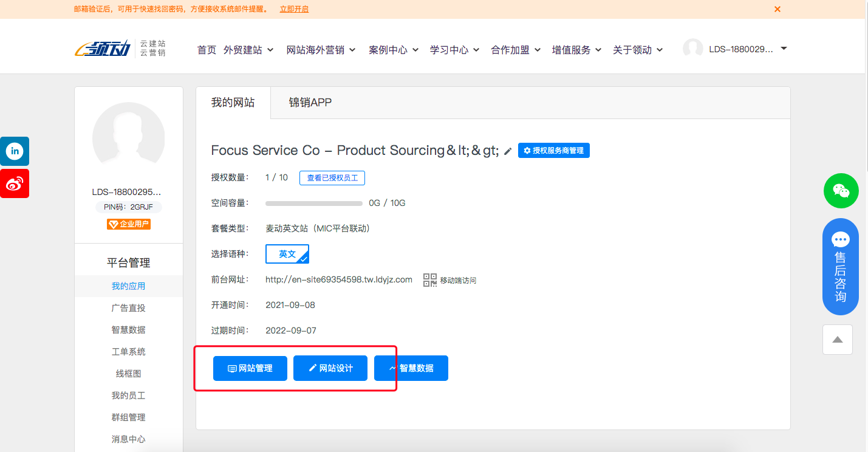Screen dimensions: 868x452
Task: Expand the 网站海外营销 dropdown menu
Action: (x=321, y=50)
